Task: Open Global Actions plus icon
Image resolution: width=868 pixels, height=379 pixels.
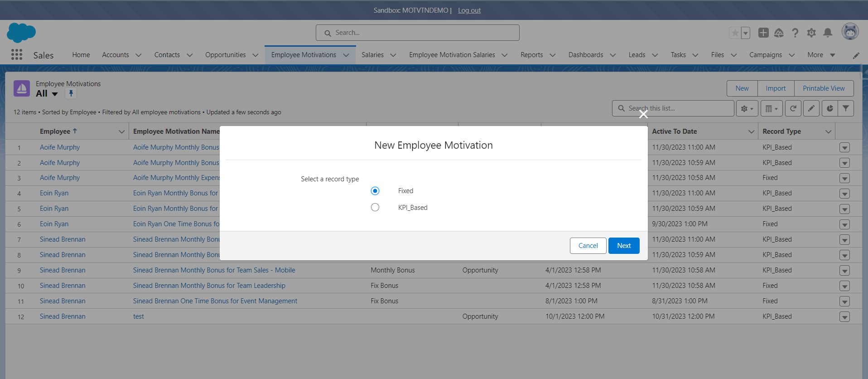Action: pyautogui.click(x=763, y=33)
